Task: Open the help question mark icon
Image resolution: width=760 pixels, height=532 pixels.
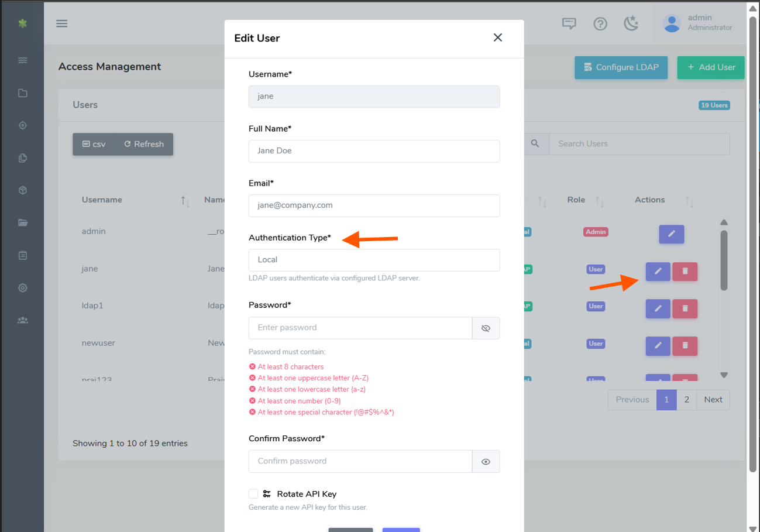Action: point(600,23)
